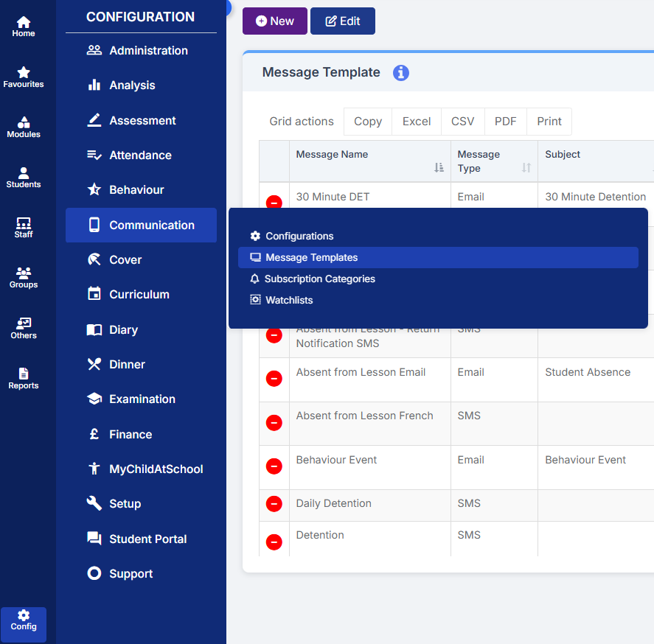Open the Reports icon
This screenshot has height=644, width=654.
click(x=24, y=374)
